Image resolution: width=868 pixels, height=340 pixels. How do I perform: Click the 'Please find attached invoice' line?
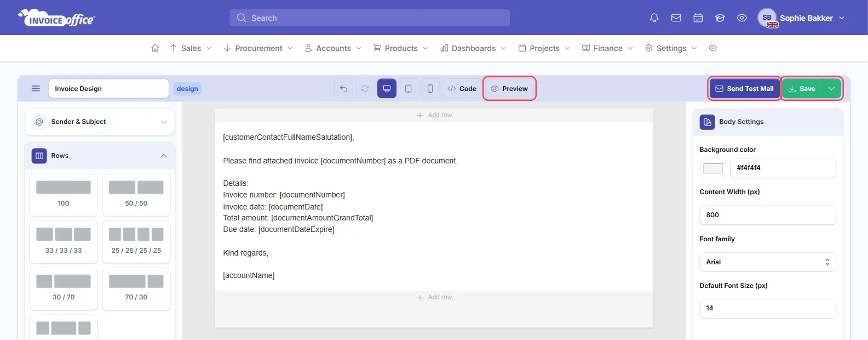tap(340, 161)
